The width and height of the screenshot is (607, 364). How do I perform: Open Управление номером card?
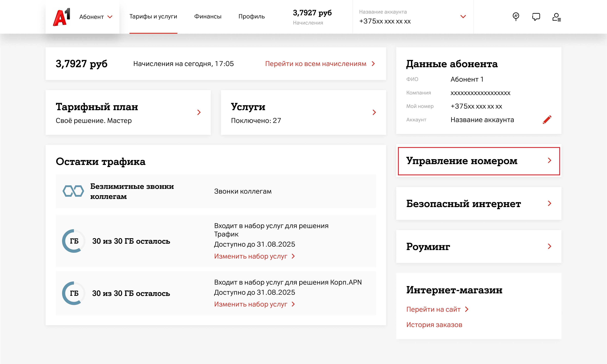pos(478,161)
